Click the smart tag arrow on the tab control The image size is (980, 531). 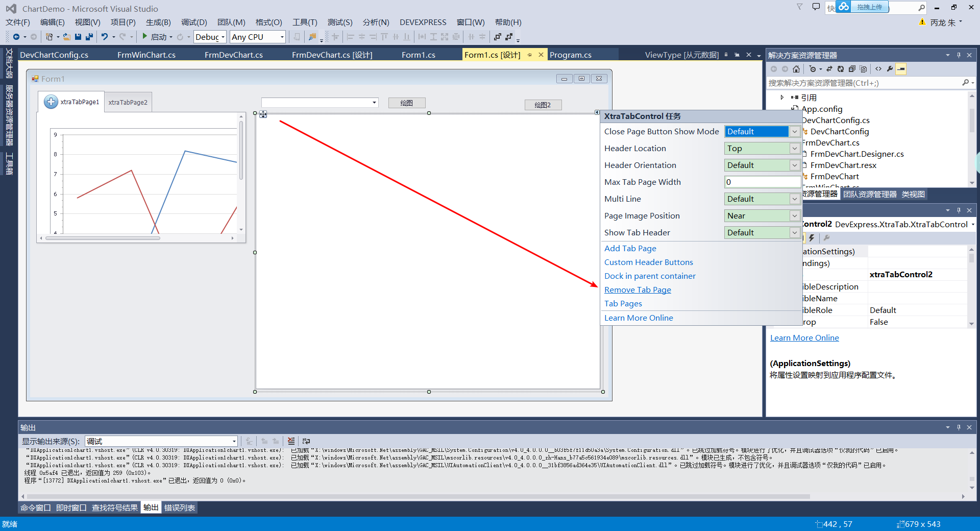point(597,112)
